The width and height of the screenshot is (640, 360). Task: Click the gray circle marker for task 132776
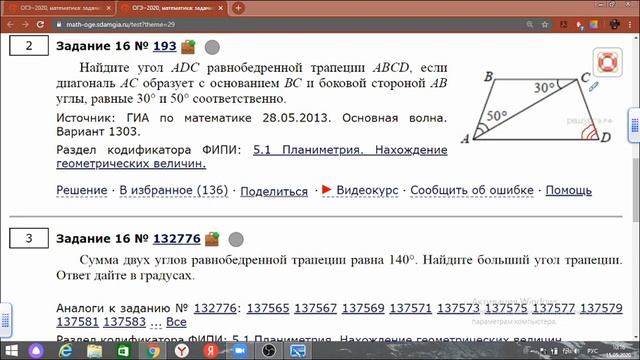point(236,240)
